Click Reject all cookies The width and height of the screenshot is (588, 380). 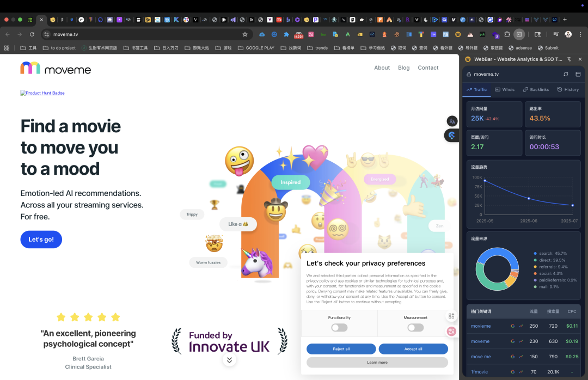click(x=341, y=349)
